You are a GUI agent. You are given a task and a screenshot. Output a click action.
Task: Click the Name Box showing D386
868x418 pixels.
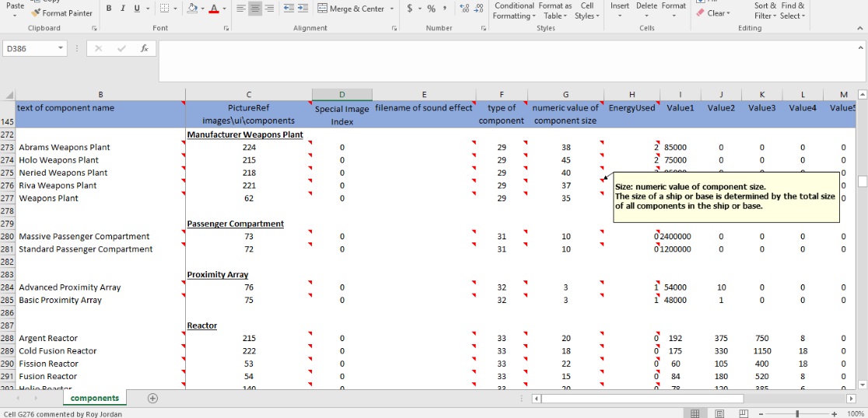[x=29, y=49]
